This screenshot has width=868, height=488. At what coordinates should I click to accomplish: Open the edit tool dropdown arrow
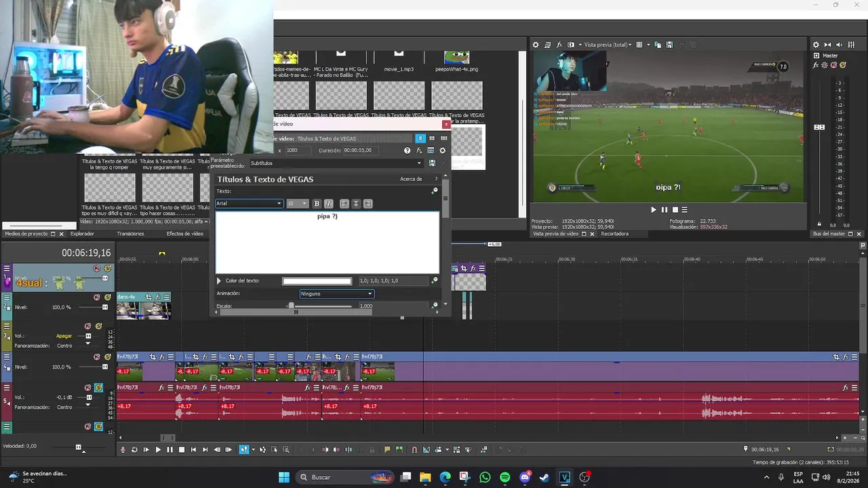coord(253,449)
